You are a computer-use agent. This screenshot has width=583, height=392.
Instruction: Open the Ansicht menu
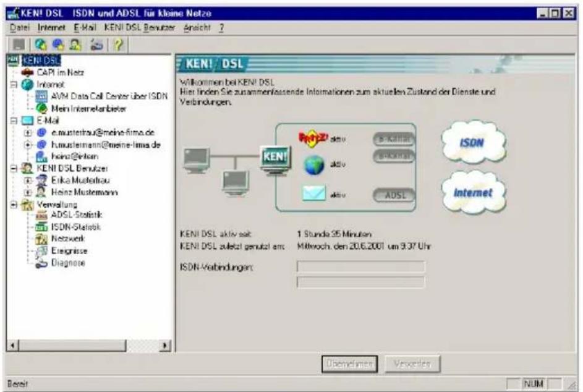(197, 28)
